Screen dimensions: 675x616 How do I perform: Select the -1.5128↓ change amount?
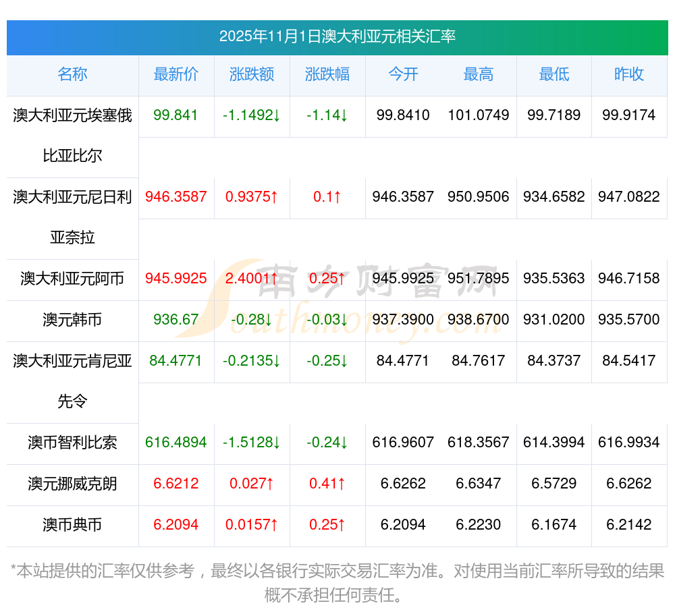click(x=252, y=443)
